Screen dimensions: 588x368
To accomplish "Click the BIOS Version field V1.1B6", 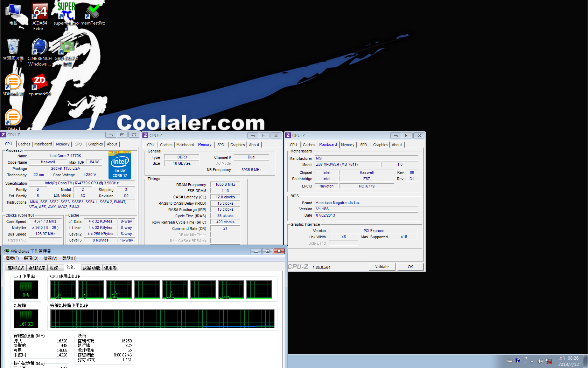I will (366, 209).
